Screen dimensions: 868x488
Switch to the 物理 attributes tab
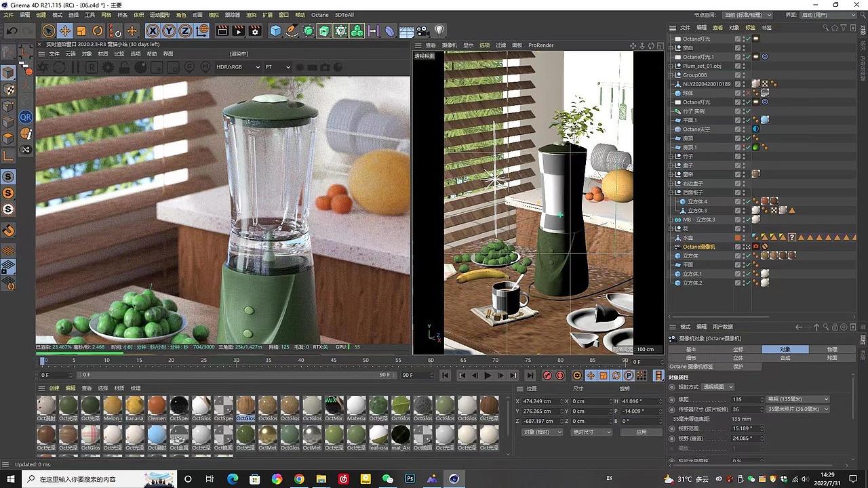[x=831, y=349]
